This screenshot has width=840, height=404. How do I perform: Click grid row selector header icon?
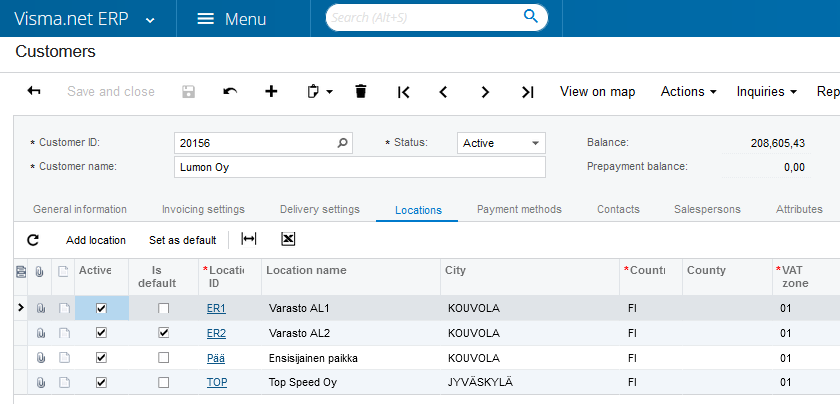coord(21,272)
